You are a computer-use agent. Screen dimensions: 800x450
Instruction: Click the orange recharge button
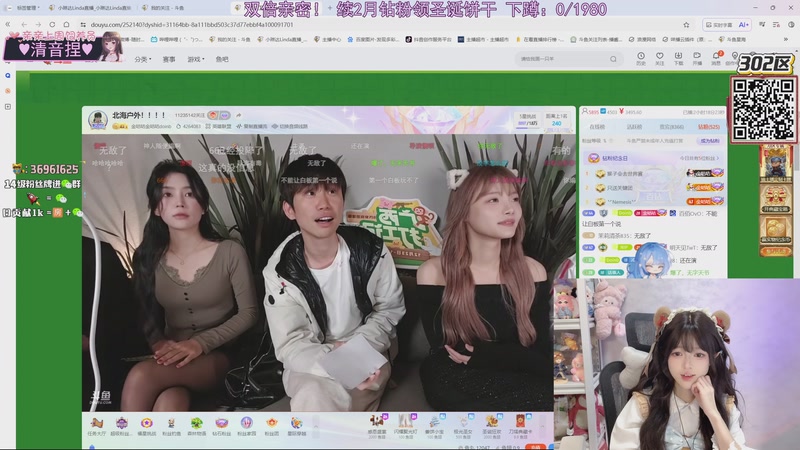536,447
